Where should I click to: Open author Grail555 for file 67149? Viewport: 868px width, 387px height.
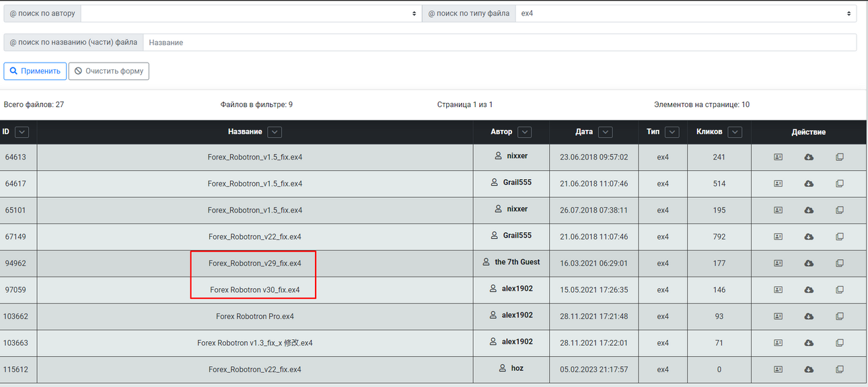pyautogui.click(x=517, y=236)
